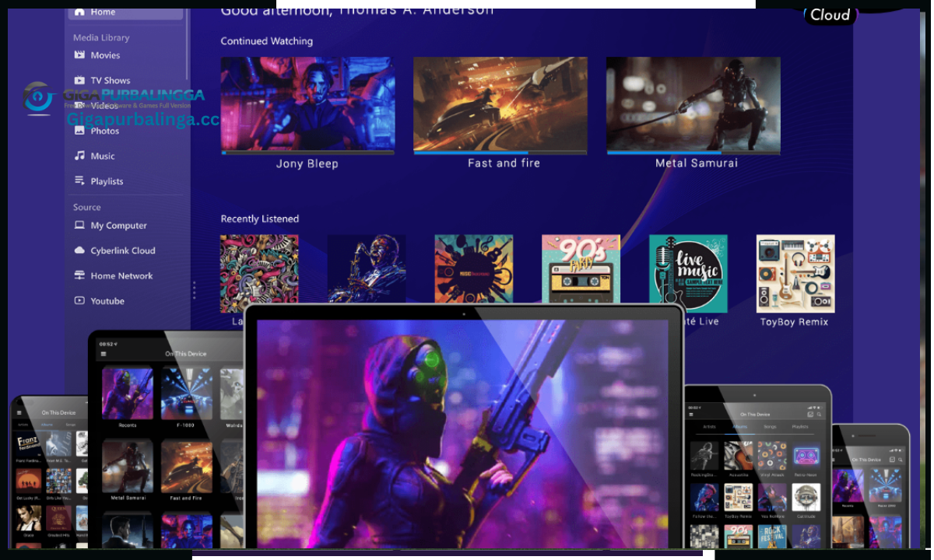Tap the cast icon on the right phone
Screen dimensions: 934x560
[892, 460]
